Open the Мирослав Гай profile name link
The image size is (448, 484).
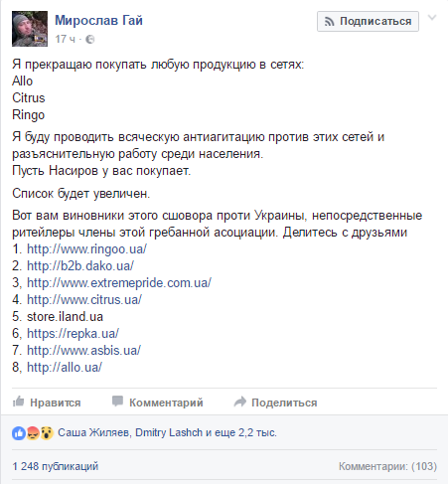98,20
